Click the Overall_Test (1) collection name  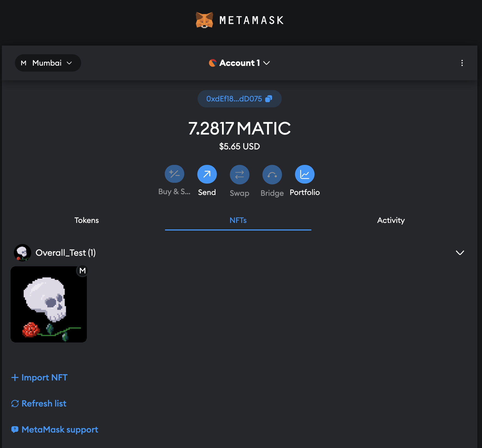66,253
